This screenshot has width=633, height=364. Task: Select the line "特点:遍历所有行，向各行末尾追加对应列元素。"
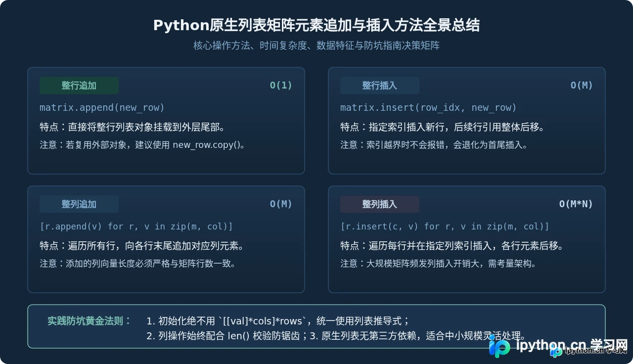(x=142, y=246)
